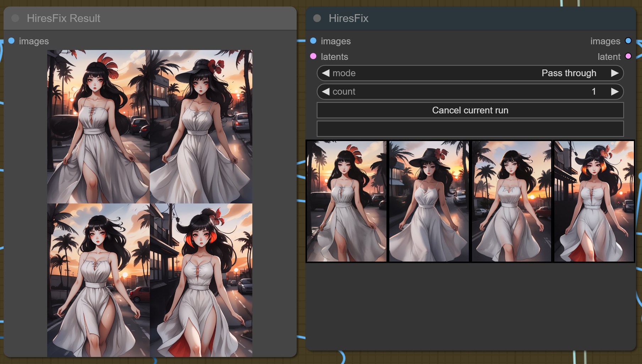Select the fourth HiresFix thumbnail with orange hair

[594, 201]
